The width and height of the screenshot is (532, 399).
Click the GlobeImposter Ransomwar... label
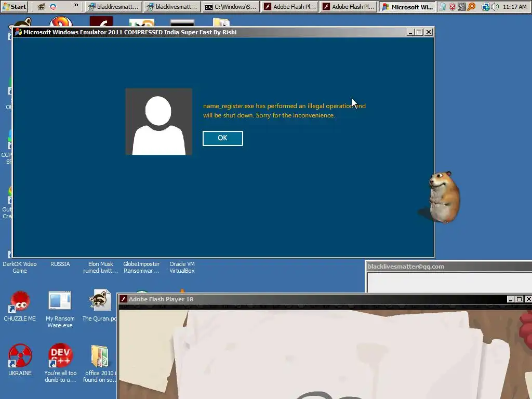tap(141, 268)
